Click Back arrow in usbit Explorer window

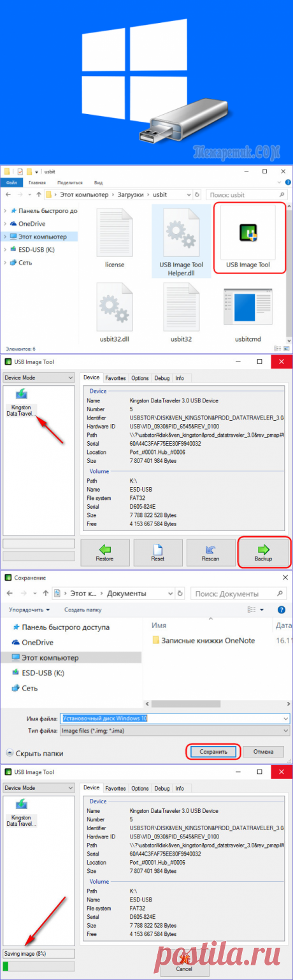(8, 194)
